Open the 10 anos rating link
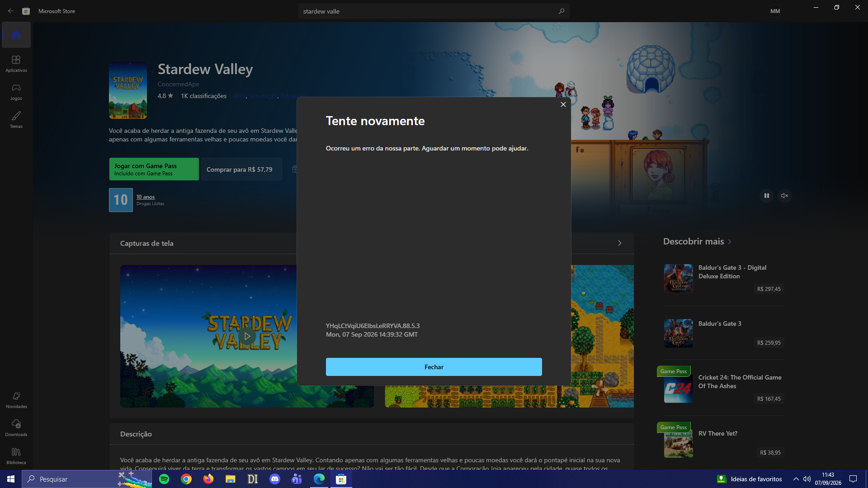 click(x=146, y=197)
